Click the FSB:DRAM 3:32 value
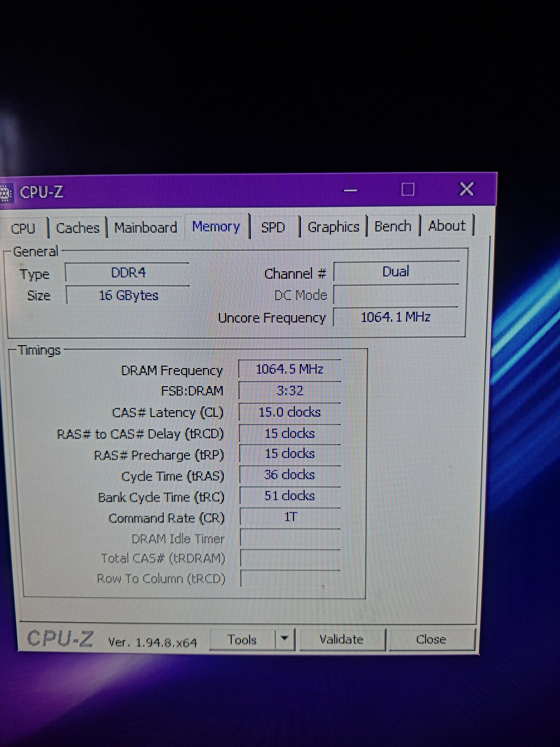This screenshot has width=560, height=747. coord(289,391)
